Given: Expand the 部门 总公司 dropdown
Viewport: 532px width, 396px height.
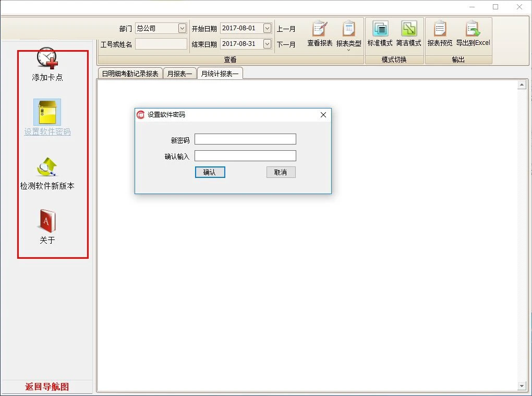Looking at the screenshot, I should click(182, 28).
